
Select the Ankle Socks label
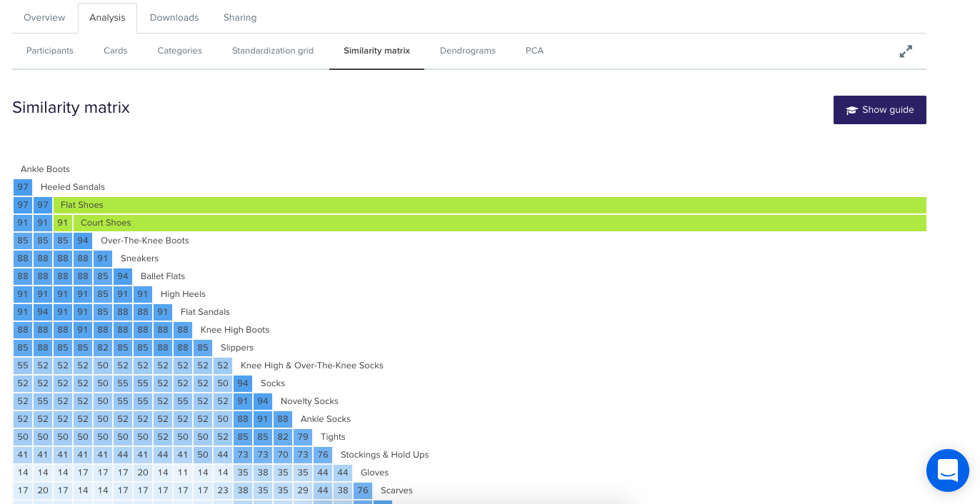pyautogui.click(x=326, y=419)
